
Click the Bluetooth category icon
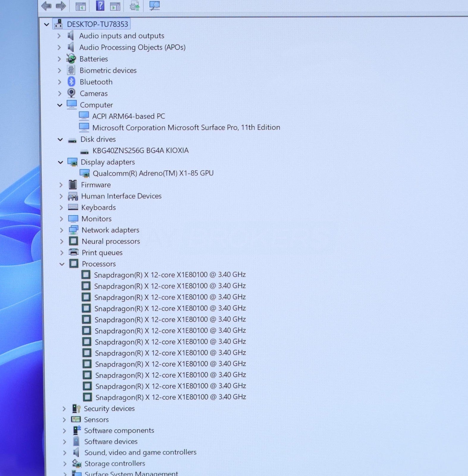71,82
